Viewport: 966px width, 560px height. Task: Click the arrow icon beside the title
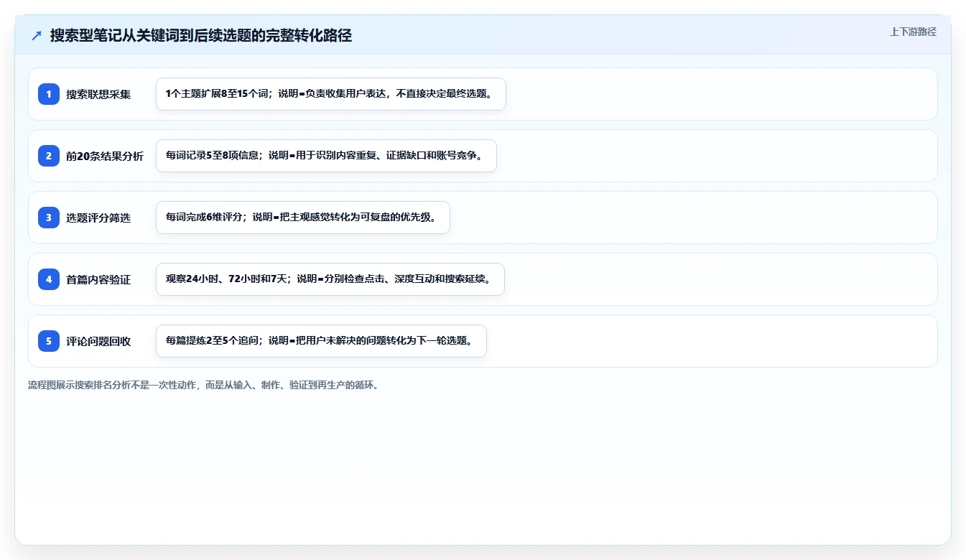[37, 35]
